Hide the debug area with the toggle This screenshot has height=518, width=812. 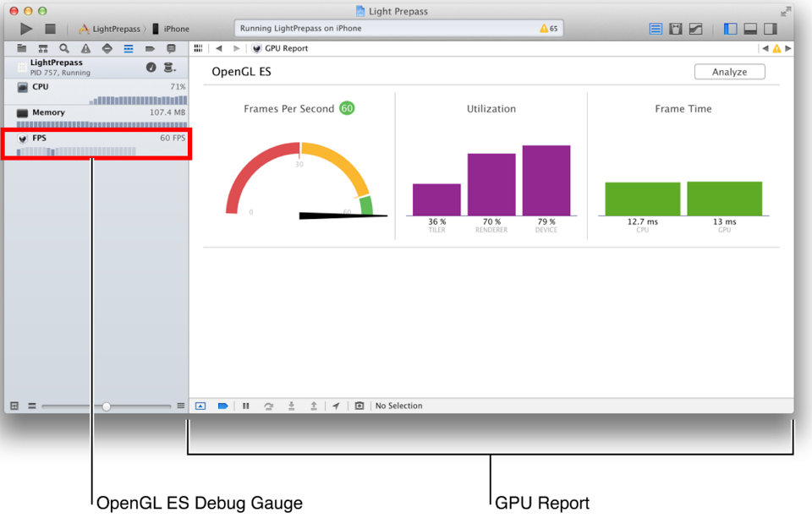point(200,406)
